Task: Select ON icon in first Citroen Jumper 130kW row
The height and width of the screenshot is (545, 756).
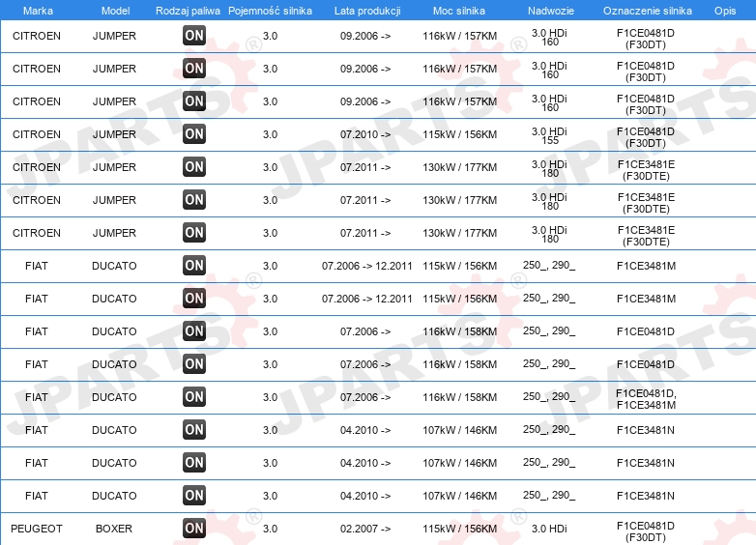Action: click(x=194, y=167)
